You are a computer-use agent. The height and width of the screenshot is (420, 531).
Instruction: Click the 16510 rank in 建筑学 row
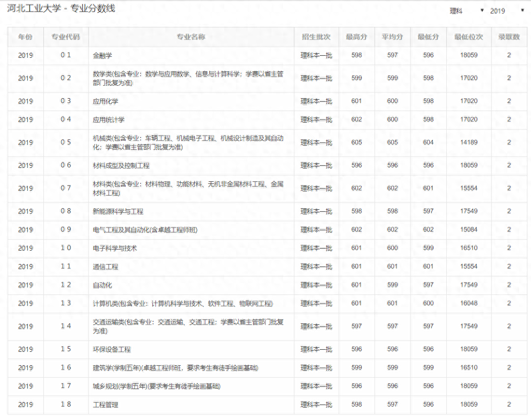pos(469,368)
